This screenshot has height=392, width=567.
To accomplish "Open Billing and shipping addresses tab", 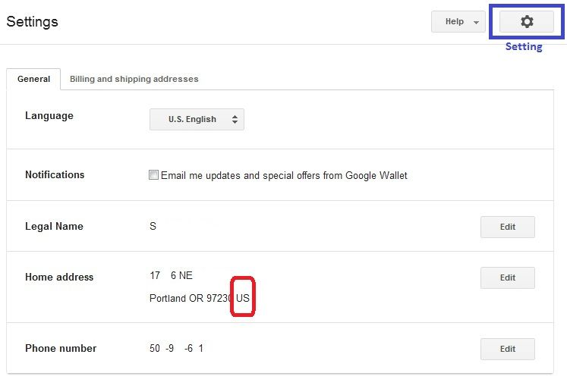I will point(134,79).
